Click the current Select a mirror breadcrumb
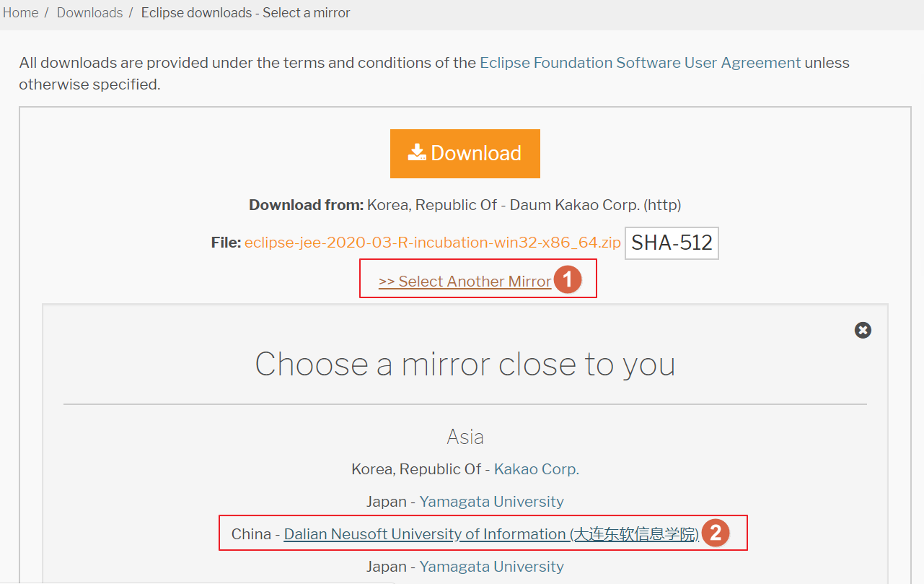Screen dimensions: 924x584 point(245,13)
